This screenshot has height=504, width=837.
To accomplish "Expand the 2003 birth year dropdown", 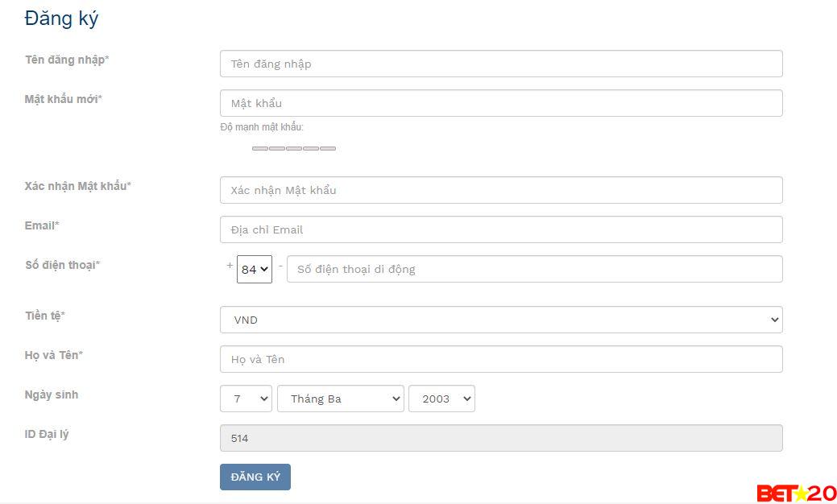I will tap(441, 399).
